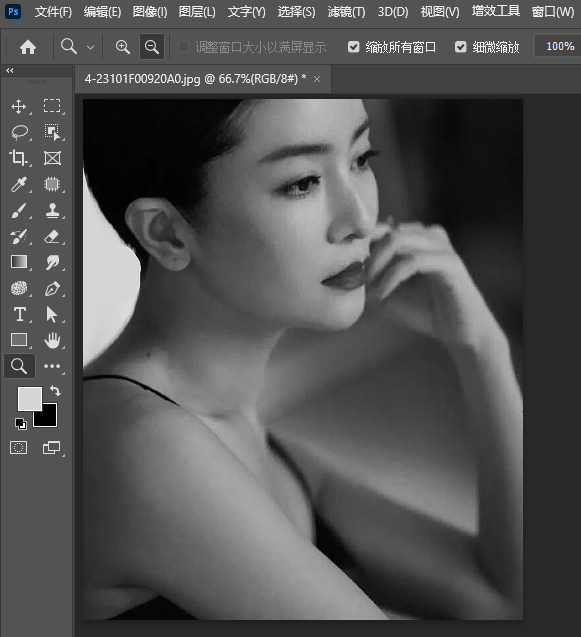The height and width of the screenshot is (637, 581).
Task: Open the 文件(F) menu
Action: tap(53, 12)
